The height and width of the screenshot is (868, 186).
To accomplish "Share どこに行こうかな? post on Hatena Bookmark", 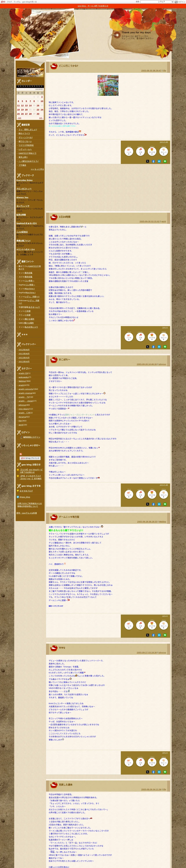I will [x=159, y=161].
